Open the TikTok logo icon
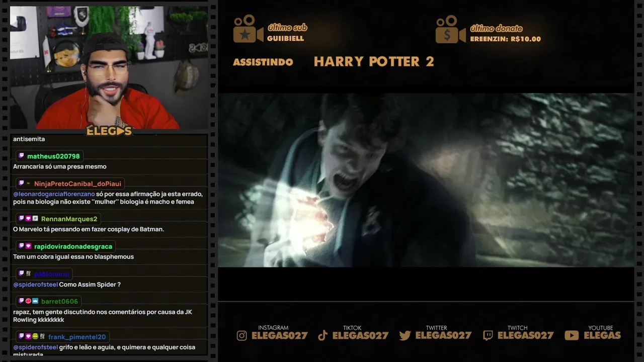Viewport: 644px width, 362px height. click(x=323, y=335)
